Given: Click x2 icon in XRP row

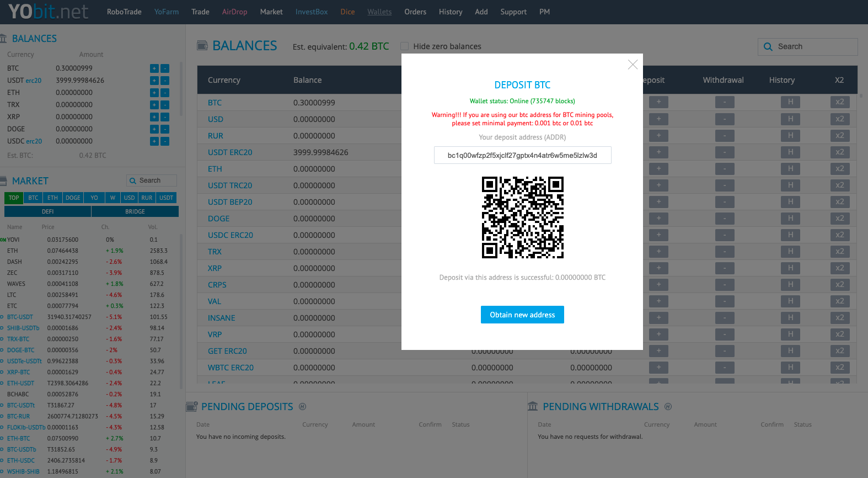Looking at the screenshot, I should pyautogui.click(x=839, y=268).
